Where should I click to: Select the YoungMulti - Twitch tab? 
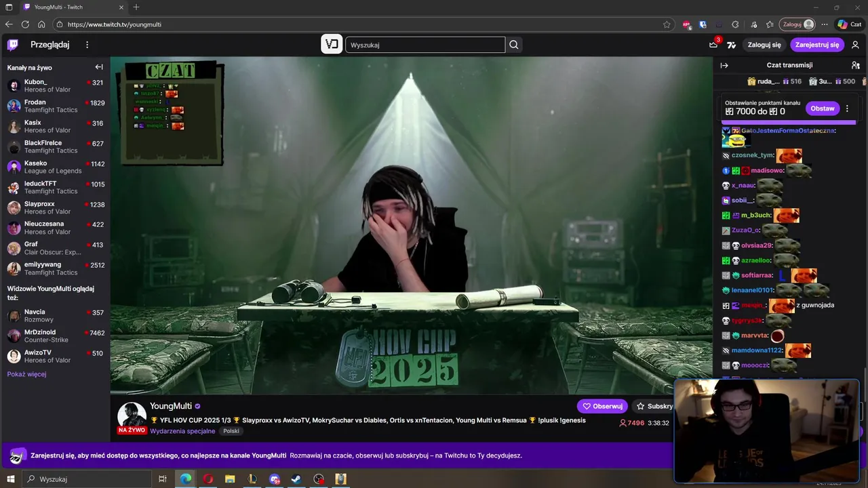coord(72,7)
